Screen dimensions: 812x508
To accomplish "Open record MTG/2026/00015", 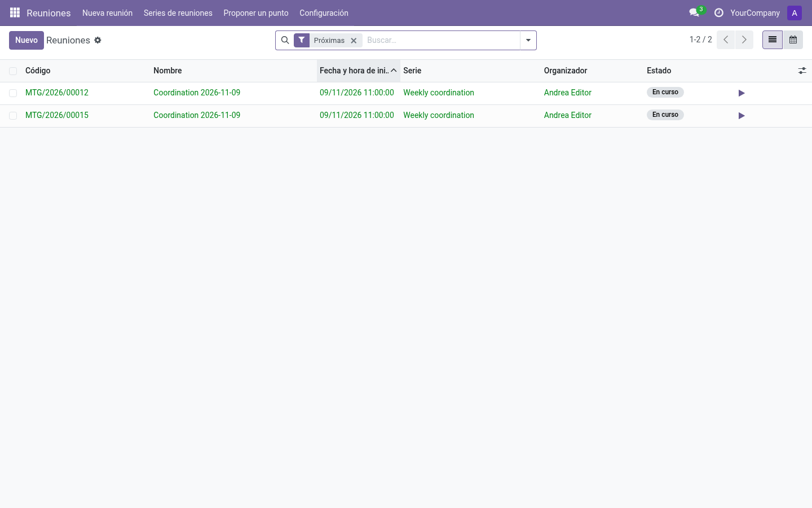I will (57, 115).
